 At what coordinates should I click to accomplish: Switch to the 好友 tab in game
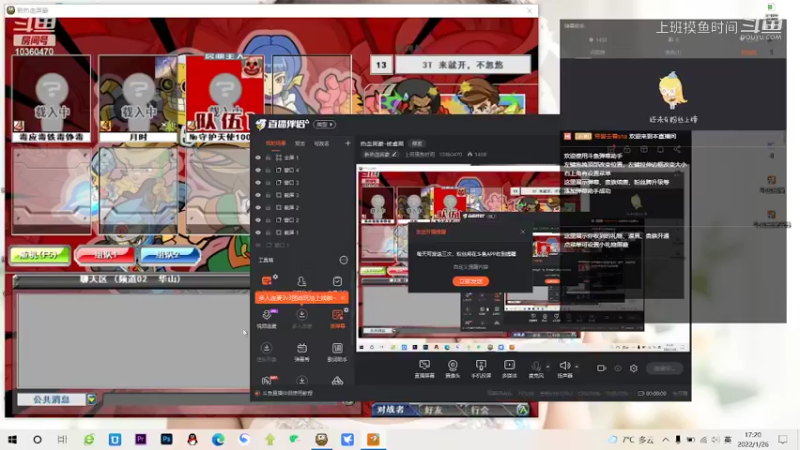[x=433, y=409]
